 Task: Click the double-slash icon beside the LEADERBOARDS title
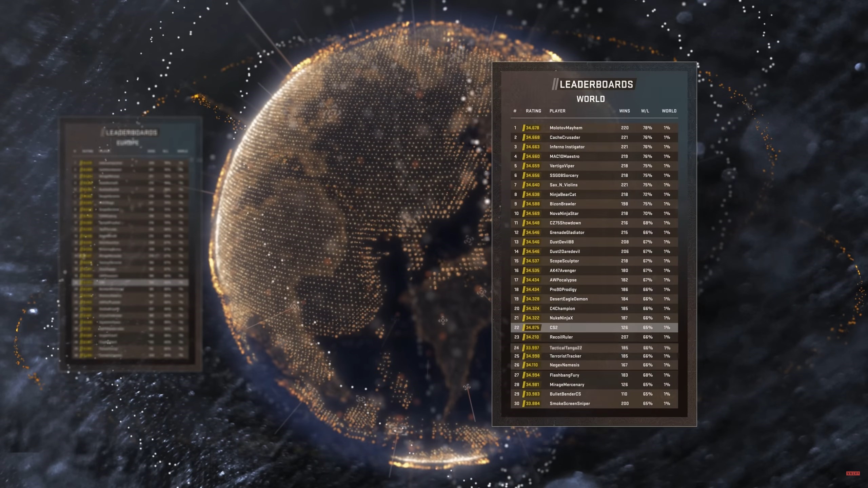click(555, 84)
